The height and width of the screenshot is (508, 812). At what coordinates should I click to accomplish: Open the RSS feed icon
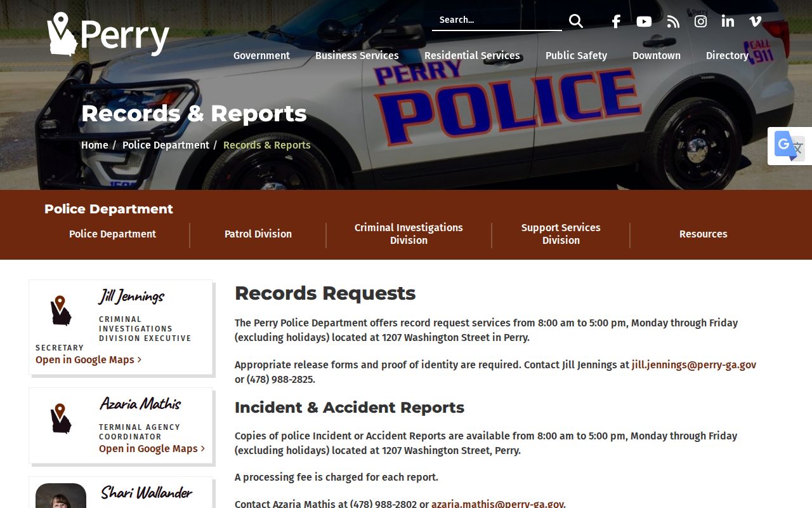point(673,22)
